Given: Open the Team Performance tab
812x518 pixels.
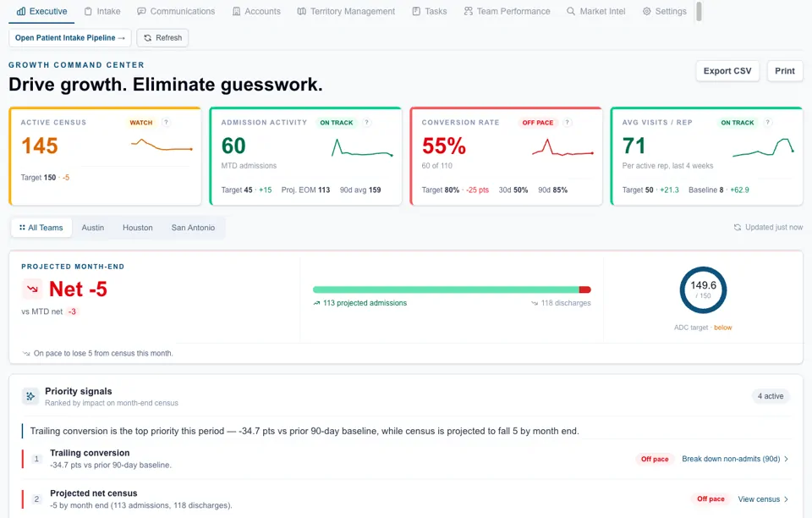Looking at the screenshot, I should coord(507,11).
